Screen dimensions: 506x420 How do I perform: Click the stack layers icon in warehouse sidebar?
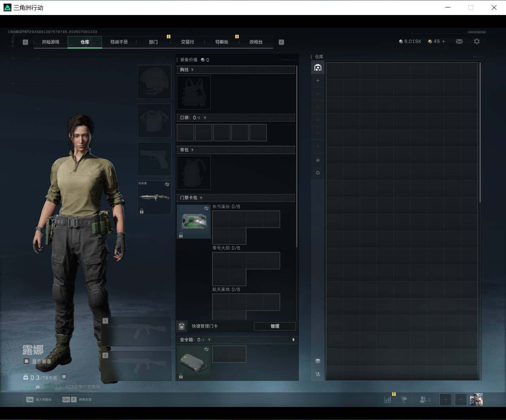click(317, 361)
